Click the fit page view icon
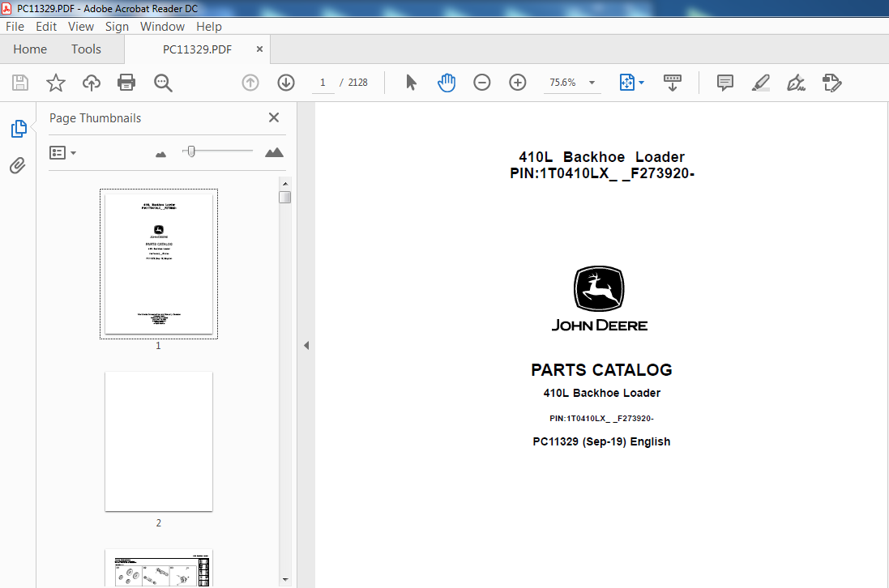Image resolution: width=889 pixels, height=588 pixels. point(627,83)
